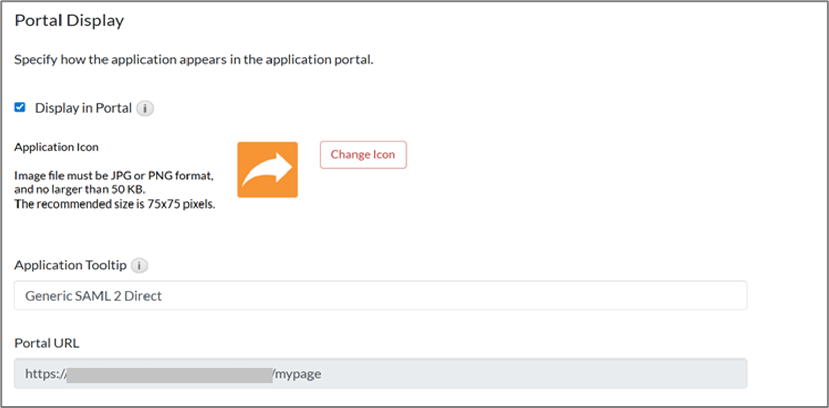829x408 pixels.
Task: Click the "Portal URL" field label
Action: (47, 343)
